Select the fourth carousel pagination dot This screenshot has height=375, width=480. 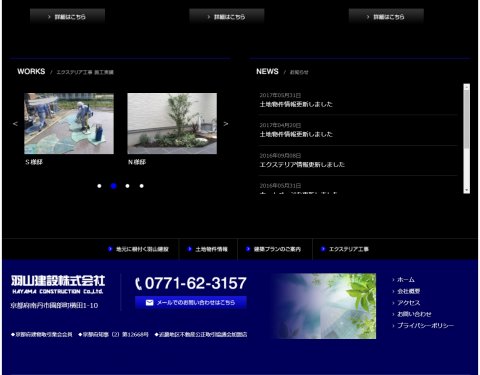(x=142, y=186)
